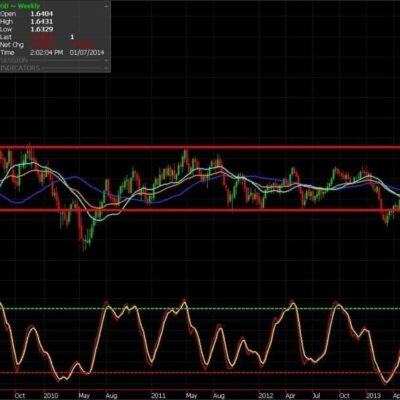Click the 2012 label on time axis
The width and height of the screenshot is (400, 400).
266,395
